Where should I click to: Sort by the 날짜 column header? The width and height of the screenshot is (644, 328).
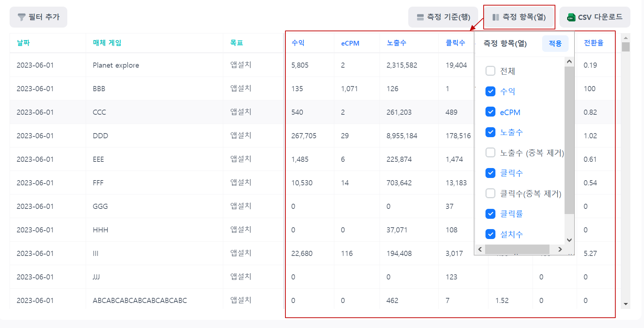[x=23, y=43]
